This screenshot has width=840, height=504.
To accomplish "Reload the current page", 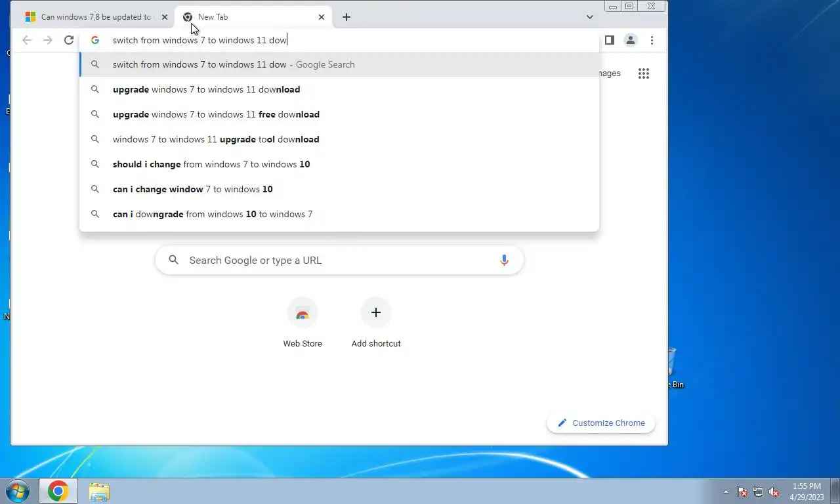I will 69,40.
